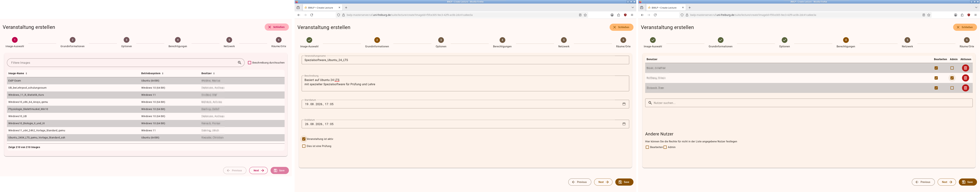980x192 pixels.
Task: Focus the Nutzer suchen field
Action: pos(809,103)
